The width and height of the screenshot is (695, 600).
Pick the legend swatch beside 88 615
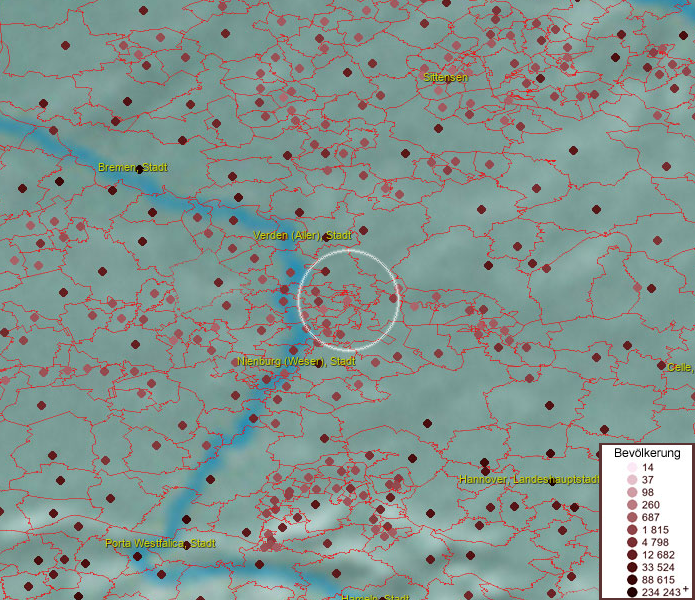coord(632,580)
